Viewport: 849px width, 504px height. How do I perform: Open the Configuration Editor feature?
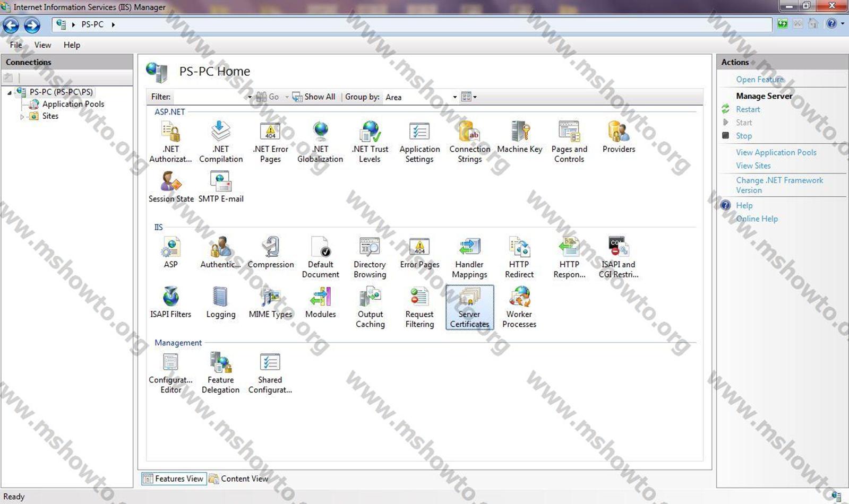click(x=170, y=373)
